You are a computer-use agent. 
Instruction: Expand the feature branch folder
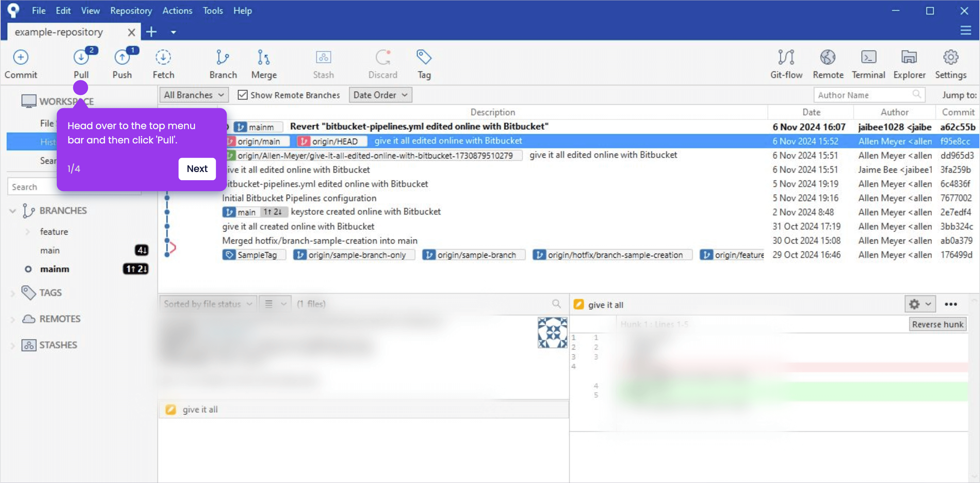click(x=27, y=232)
